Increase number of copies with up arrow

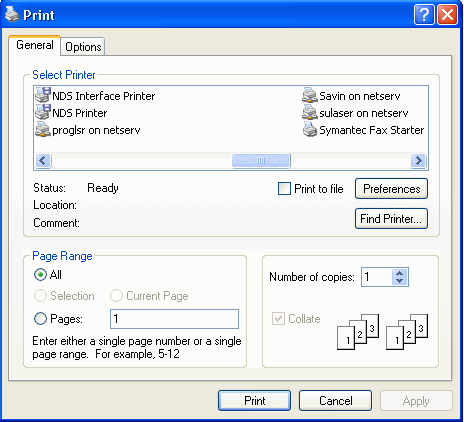pyautogui.click(x=400, y=273)
